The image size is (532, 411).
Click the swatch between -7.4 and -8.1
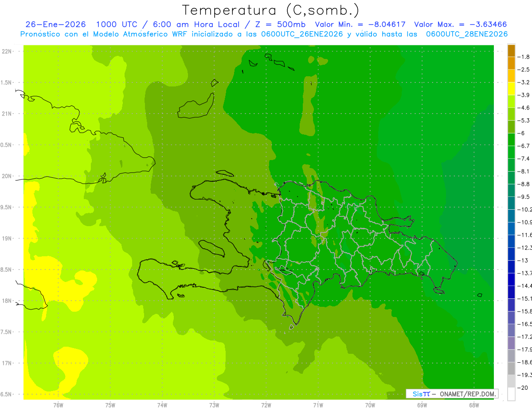click(511, 164)
